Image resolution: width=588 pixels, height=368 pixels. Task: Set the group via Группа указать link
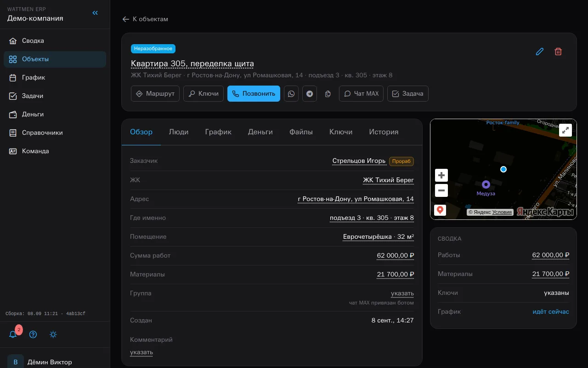(x=402, y=293)
